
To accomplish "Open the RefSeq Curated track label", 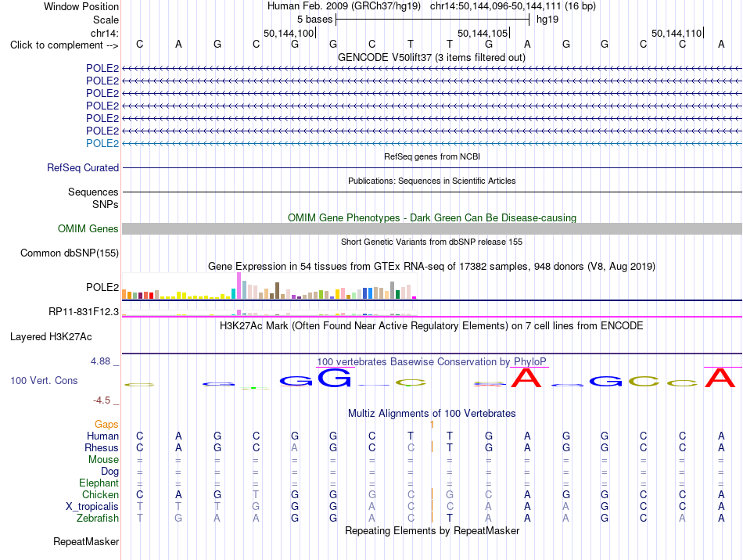I will pyautogui.click(x=83, y=167).
